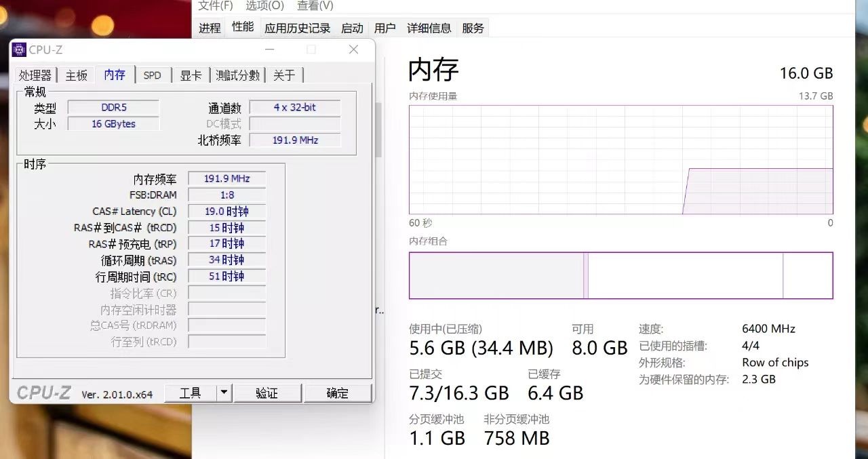Click the 外形规格 value Row of chips
The image size is (868, 459).
(775, 363)
